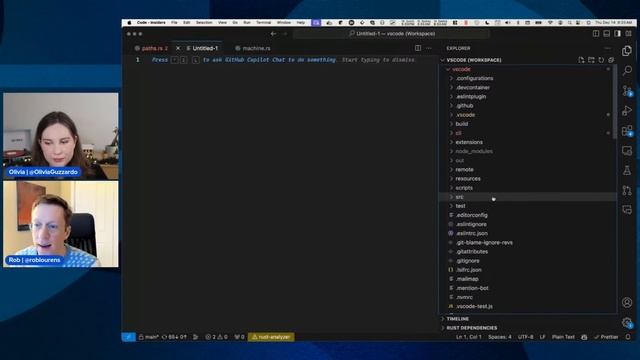Click Ln 1, Col 1 cursor position
640x360 pixels.
[x=469, y=337]
